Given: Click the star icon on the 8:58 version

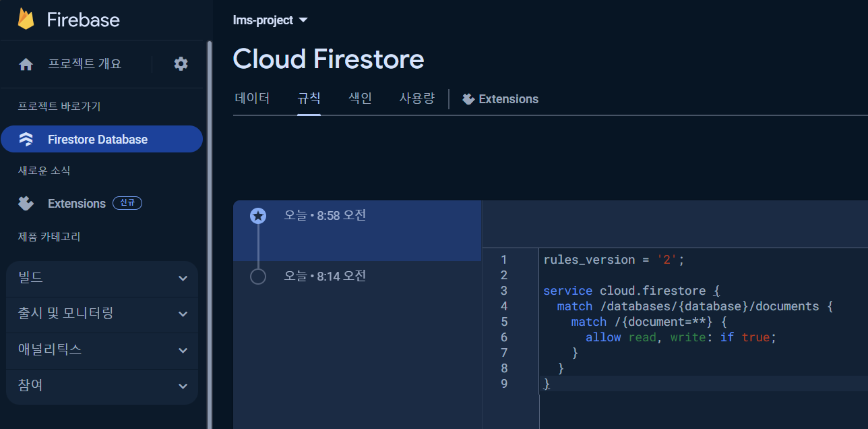Looking at the screenshot, I should [x=258, y=216].
